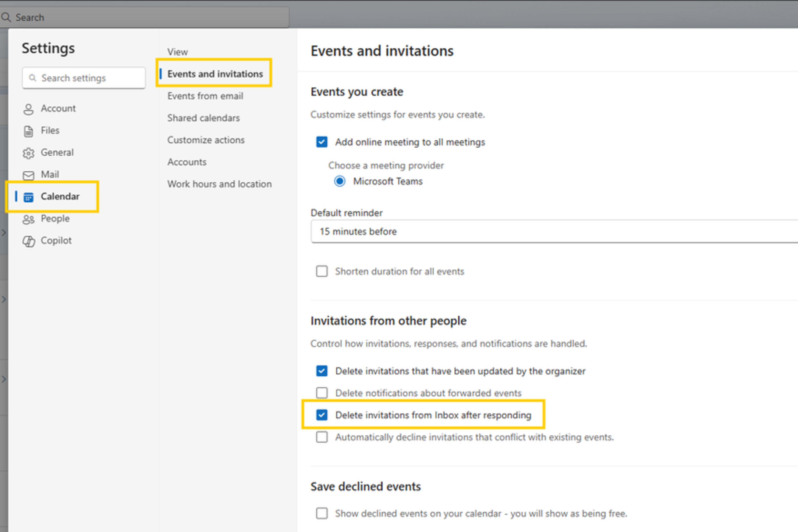Open Events from email settings

click(x=205, y=96)
